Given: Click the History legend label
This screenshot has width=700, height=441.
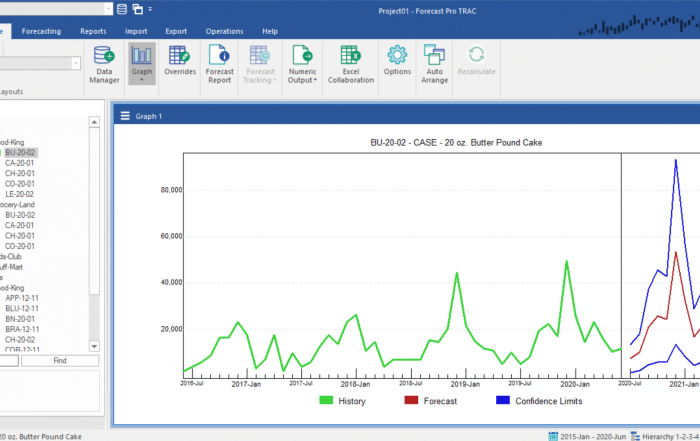Looking at the screenshot, I should (352, 401).
